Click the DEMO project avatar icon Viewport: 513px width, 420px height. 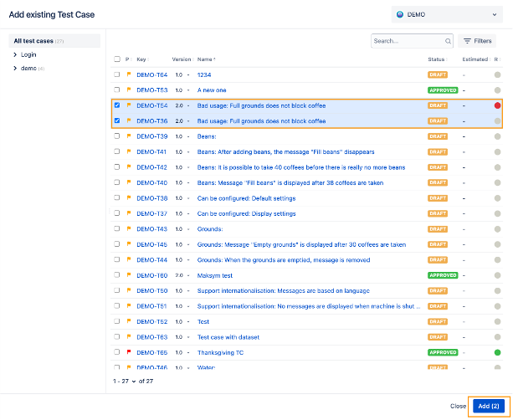tap(400, 15)
